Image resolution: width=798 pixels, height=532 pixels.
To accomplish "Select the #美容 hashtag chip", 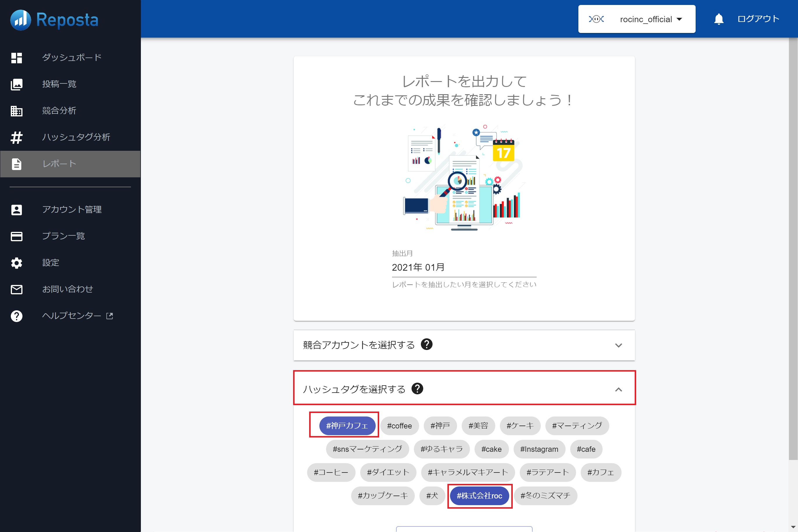I will click(x=478, y=426).
